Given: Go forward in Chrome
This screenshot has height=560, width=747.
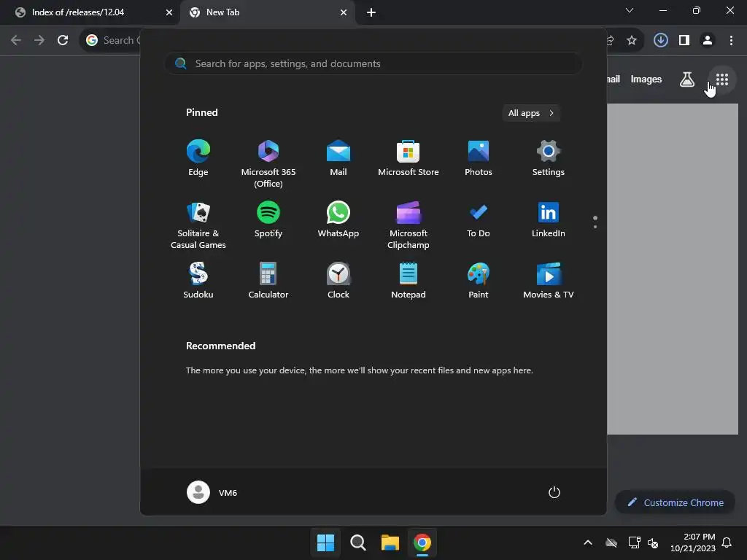Looking at the screenshot, I should (39, 40).
